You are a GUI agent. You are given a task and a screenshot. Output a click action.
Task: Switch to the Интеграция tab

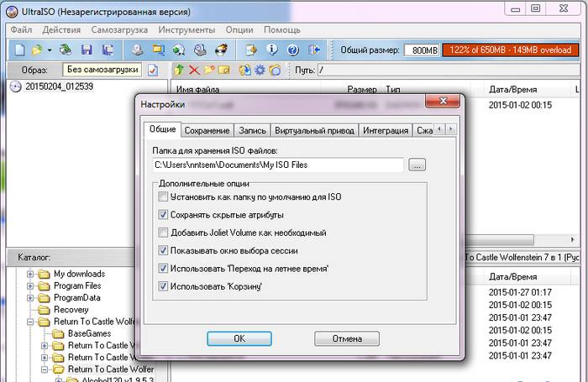pyautogui.click(x=386, y=130)
